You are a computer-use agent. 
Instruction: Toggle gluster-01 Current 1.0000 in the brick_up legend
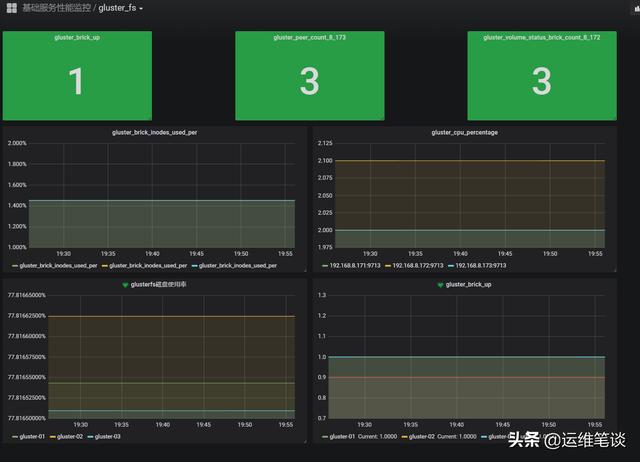coord(363,437)
